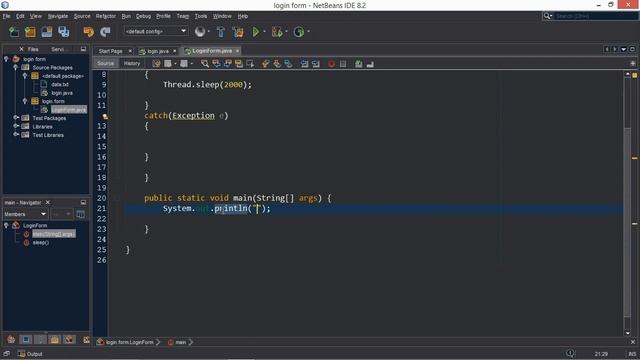Switch to the Start Page tab
Viewport: 640px width, 360px height.
click(x=110, y=51)
